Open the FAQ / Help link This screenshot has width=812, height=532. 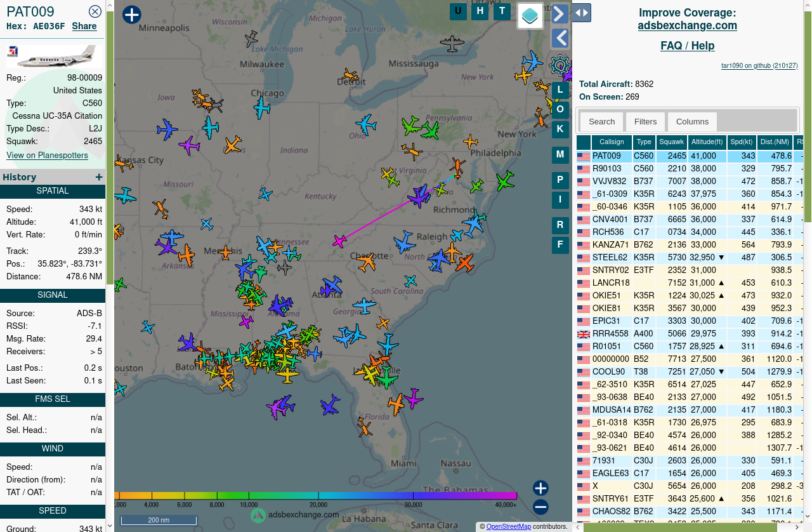pos(688,46)
